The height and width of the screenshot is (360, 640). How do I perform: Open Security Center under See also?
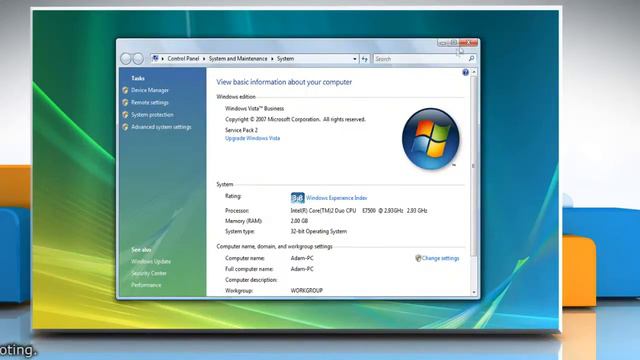pos(149,273)
